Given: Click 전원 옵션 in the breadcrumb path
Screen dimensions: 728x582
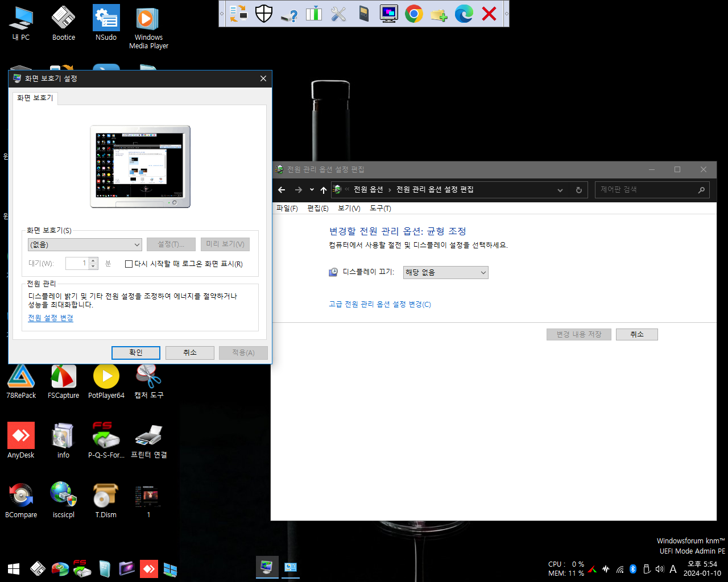Looking at the screenshot, I should [x=369, y=190].
